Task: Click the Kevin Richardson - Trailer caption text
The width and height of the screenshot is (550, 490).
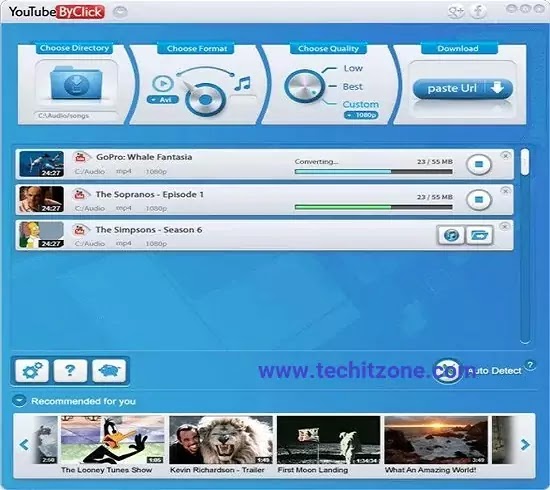Action: (217, 470)
